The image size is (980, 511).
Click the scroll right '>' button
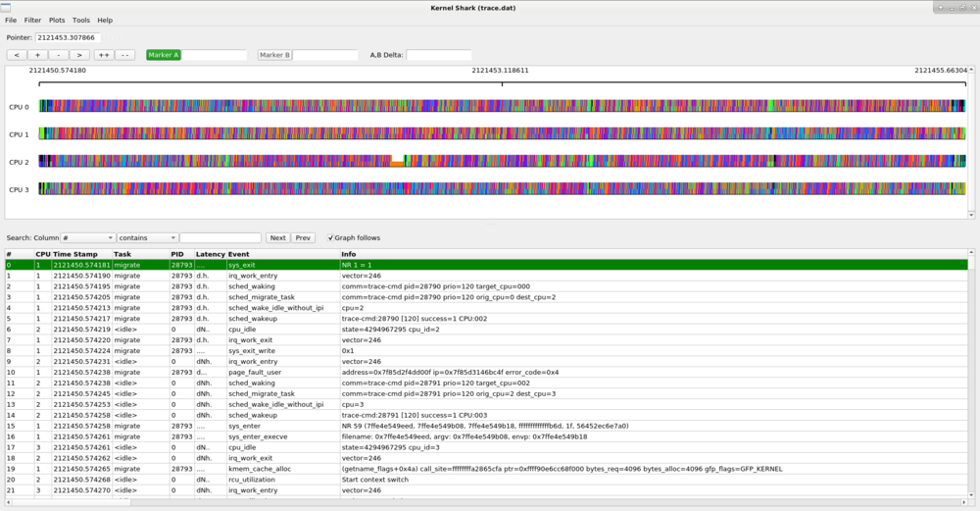pos(79,55)
